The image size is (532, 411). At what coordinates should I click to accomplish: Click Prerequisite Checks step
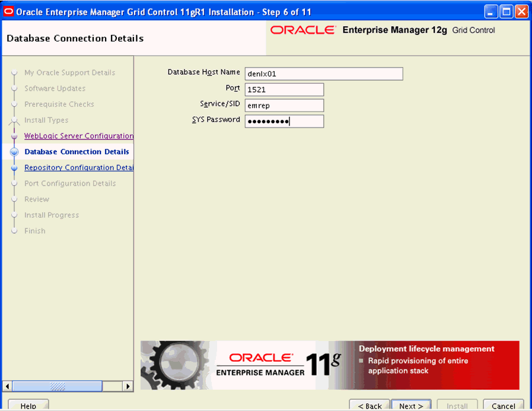(x=59, y=104)
